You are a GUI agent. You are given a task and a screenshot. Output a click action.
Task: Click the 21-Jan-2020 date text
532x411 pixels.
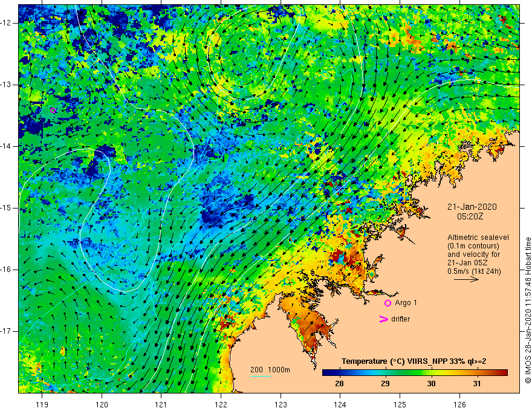click(472, 207)
